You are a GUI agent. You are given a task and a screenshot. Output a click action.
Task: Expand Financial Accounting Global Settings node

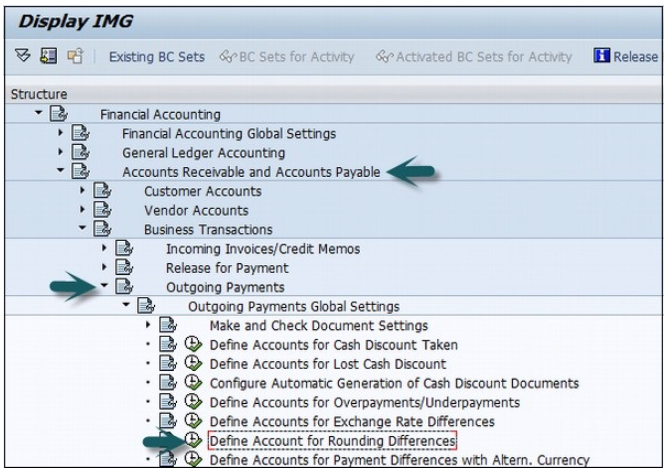point(61,133)
